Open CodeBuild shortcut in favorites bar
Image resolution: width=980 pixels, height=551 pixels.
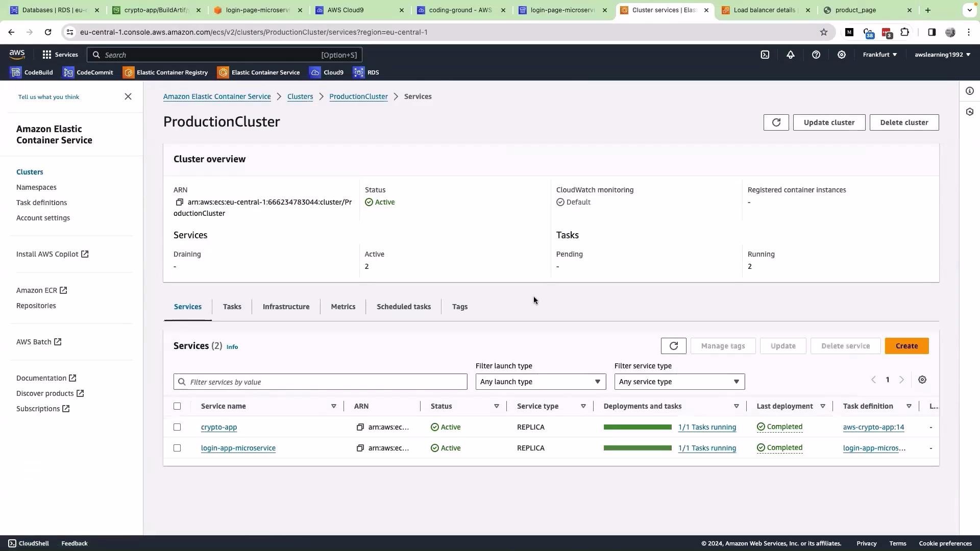point(32,72)
